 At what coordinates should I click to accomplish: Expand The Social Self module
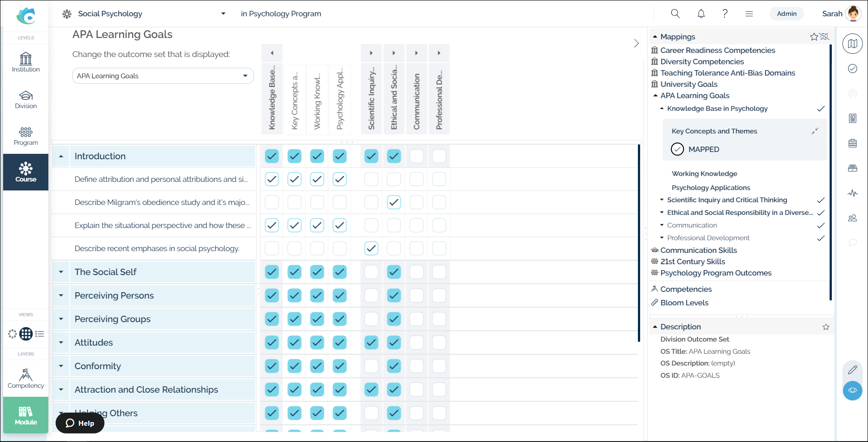click(61, 272)
